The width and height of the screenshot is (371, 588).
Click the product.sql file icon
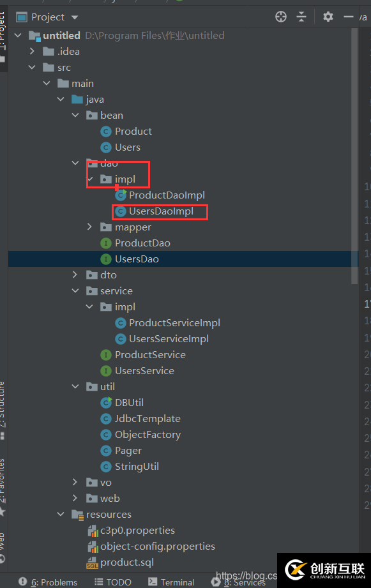(x=93, y=562)
